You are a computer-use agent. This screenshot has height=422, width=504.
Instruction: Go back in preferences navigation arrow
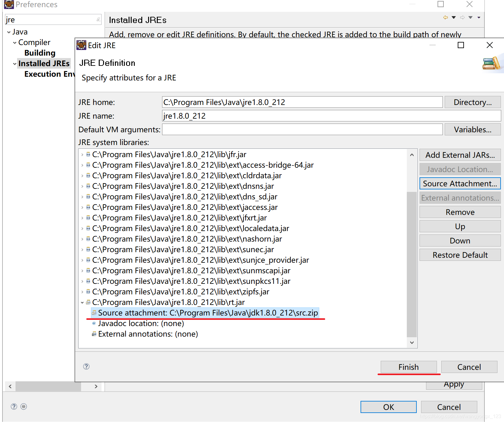(x=446, y=17)
